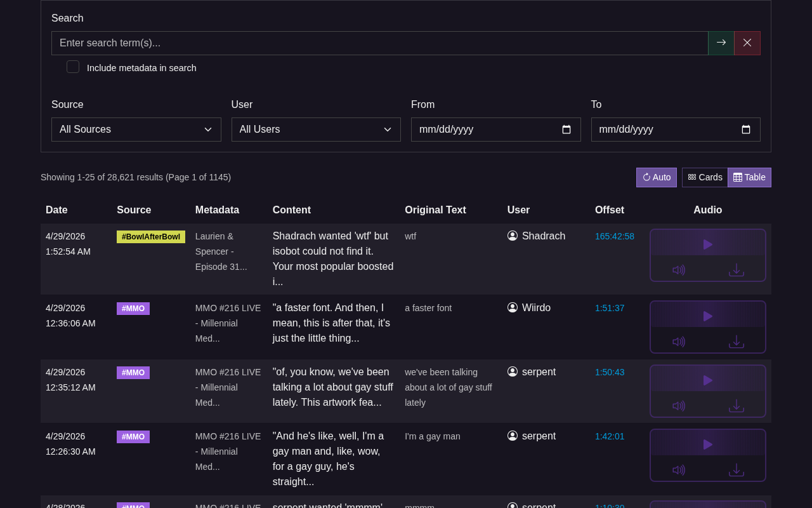Focus the search terms input field
The width and height of the screenshot is (812, 508).
pos(379,43)
